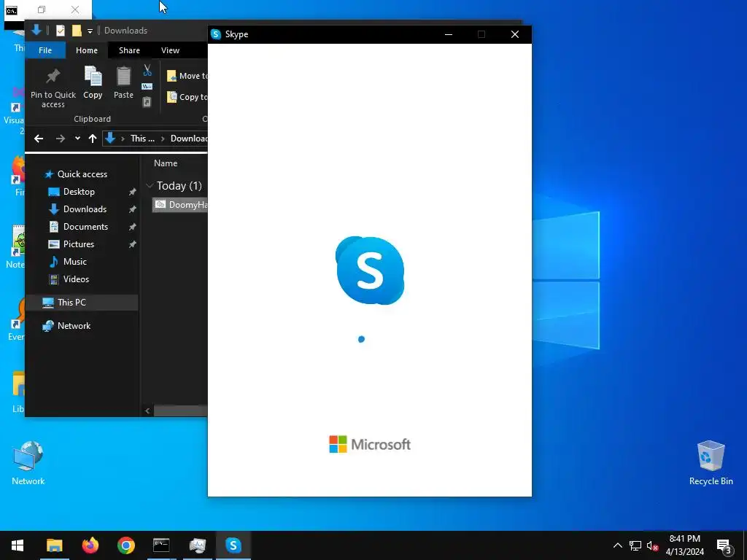Screen dimensions: 747x560
Task: Restore the Command Prompt window button
Action: point(42,9)
